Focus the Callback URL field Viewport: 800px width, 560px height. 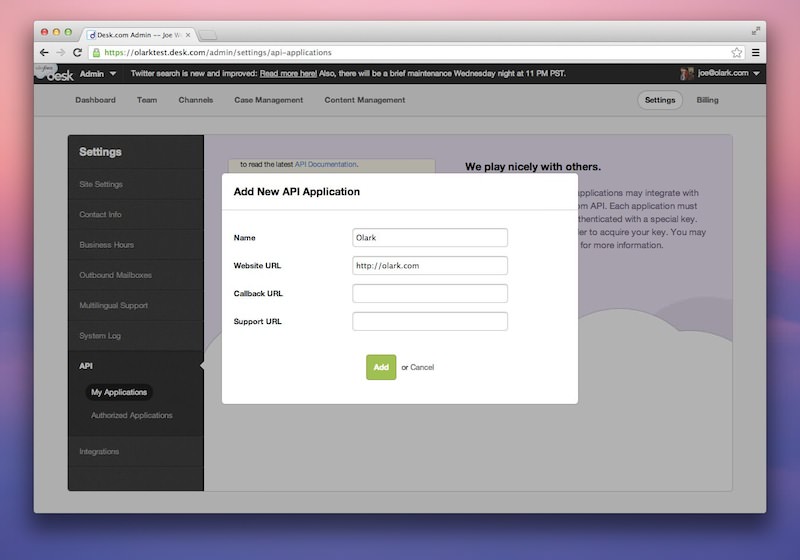pos(430,293)
